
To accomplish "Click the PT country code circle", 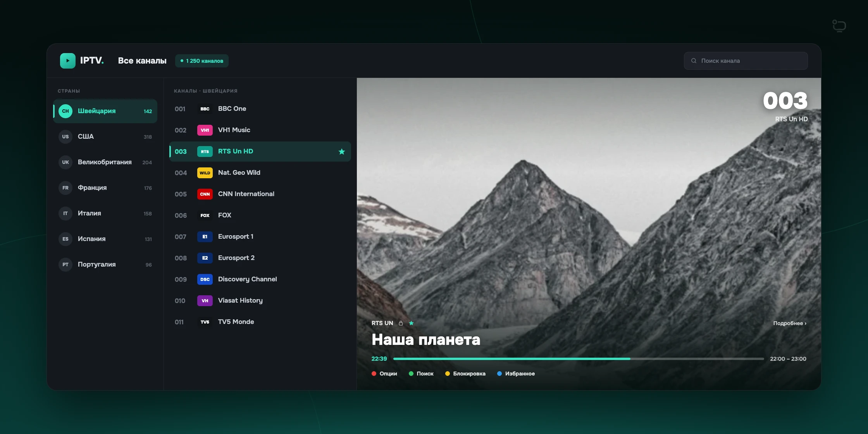I will pos(65,265).
